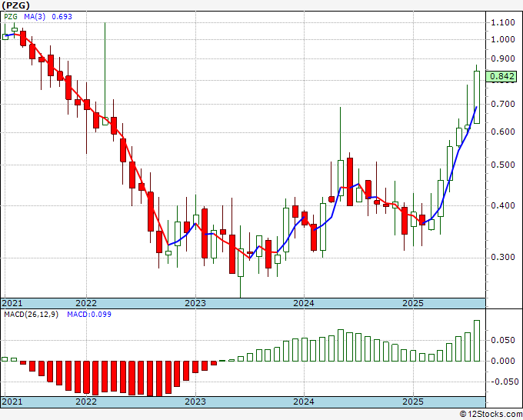Select 2025 on the price chart timeline
The image size is (523, 420).
point(413,303)
